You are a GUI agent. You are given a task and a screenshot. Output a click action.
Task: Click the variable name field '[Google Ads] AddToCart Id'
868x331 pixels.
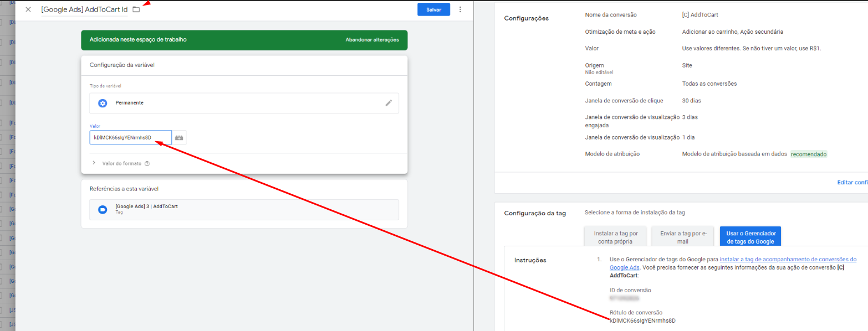(84, 9)
